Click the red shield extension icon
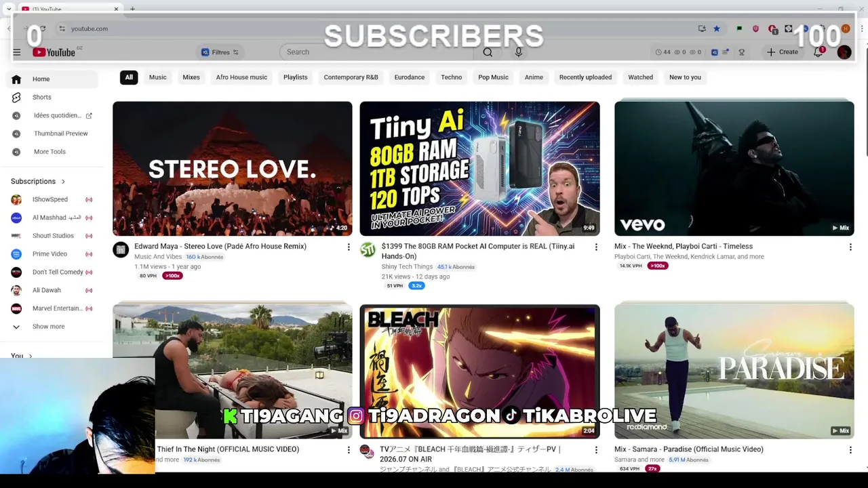 pyautogui.click(x=755, y=28)
